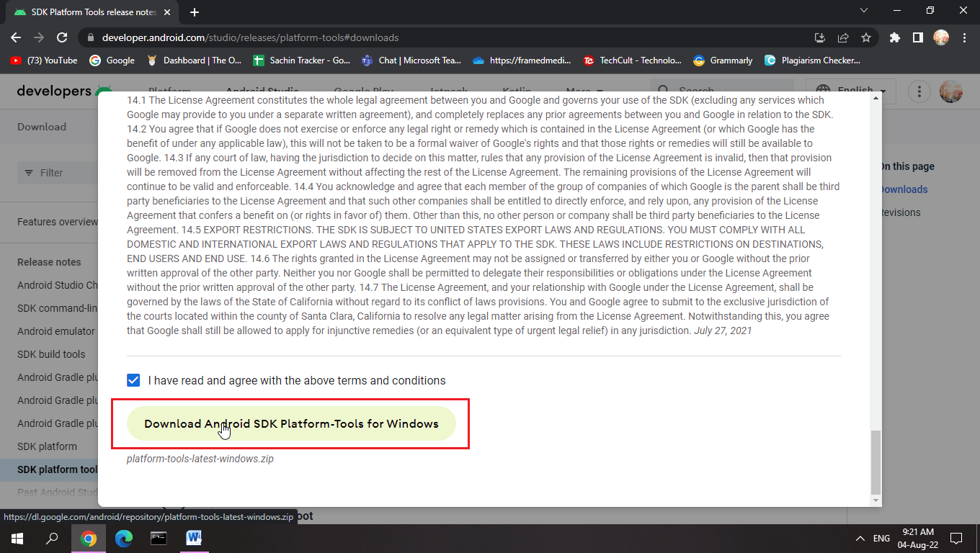Open the taskbar clock and date
The height and width of the screenshot is (553, 980).
tap(918, 538)
